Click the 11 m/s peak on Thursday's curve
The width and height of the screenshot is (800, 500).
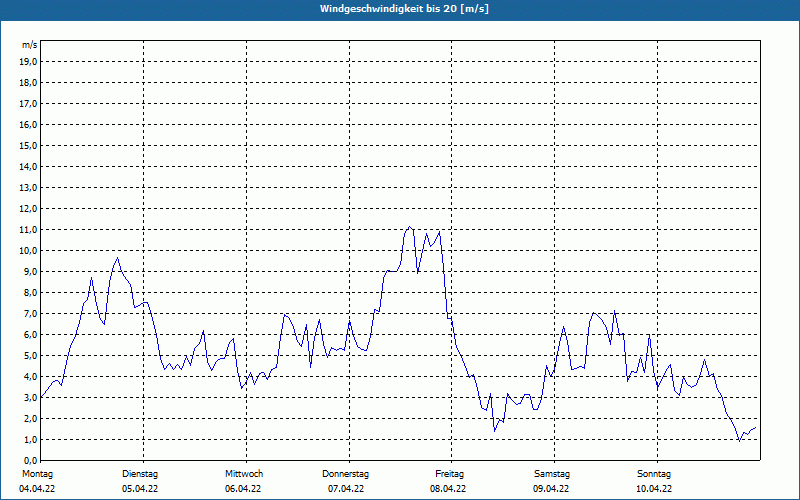click(x=409, y=227)
